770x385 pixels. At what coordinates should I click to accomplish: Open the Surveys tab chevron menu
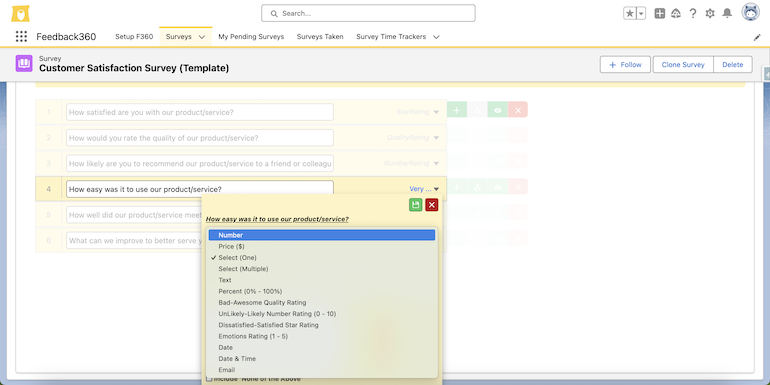tap(202, 37)
